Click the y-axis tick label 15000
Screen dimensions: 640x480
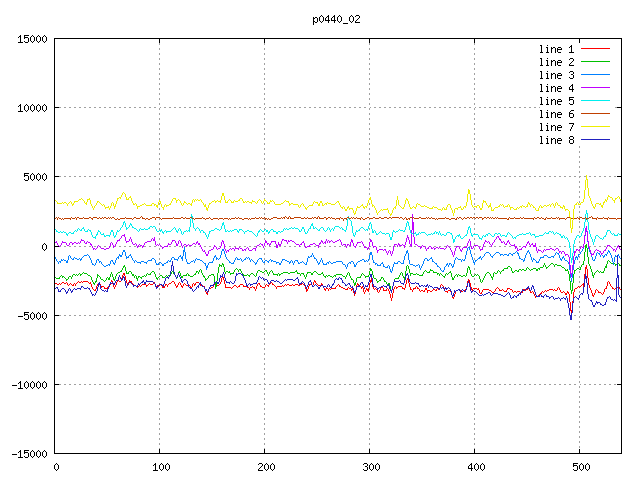pyautogui.click(x=32, y=39)
